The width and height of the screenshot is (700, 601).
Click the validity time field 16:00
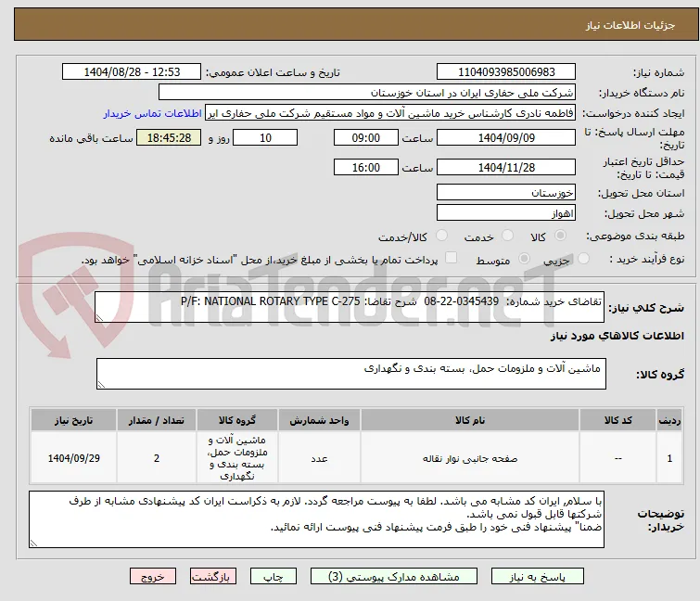click(x=365, y=168)
